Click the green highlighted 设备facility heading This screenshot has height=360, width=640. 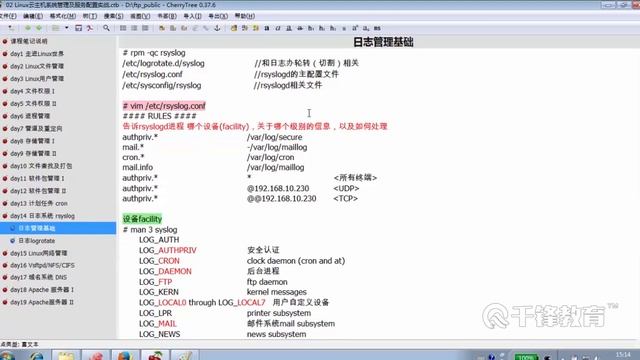(x=142, y=219)
